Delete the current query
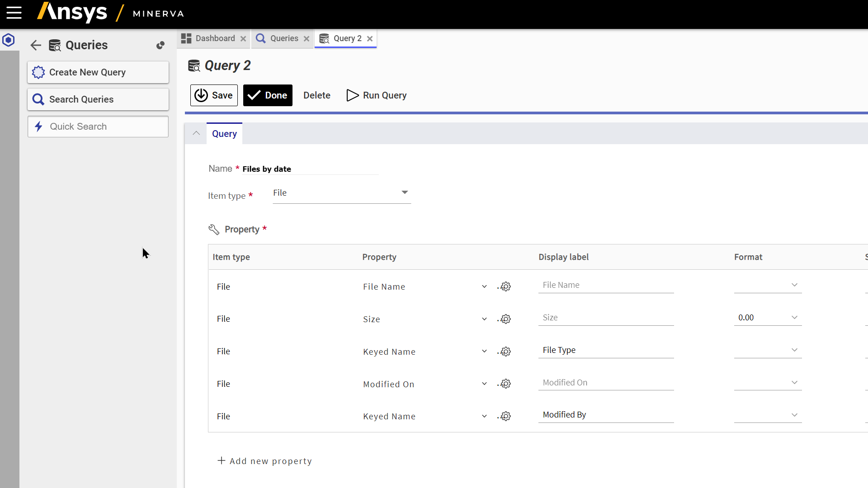The height and width of the screenshot is (488, 868). [x=317, y=95]
